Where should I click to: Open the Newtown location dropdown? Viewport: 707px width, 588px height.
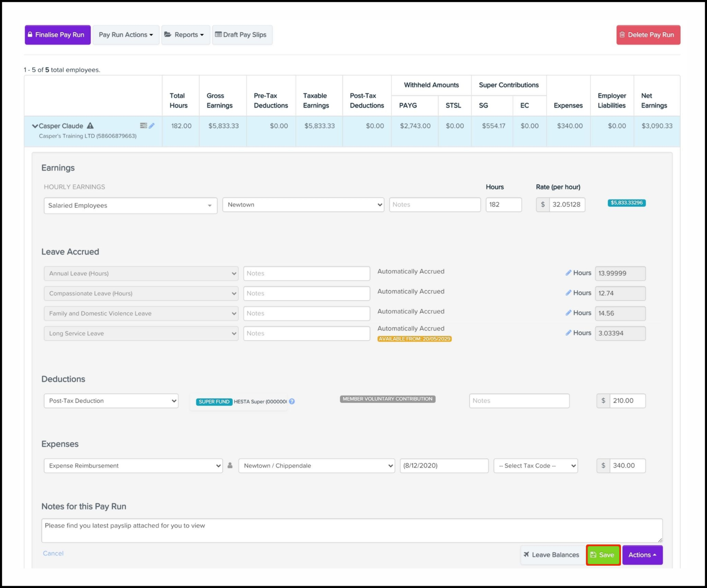pos(303,205)
